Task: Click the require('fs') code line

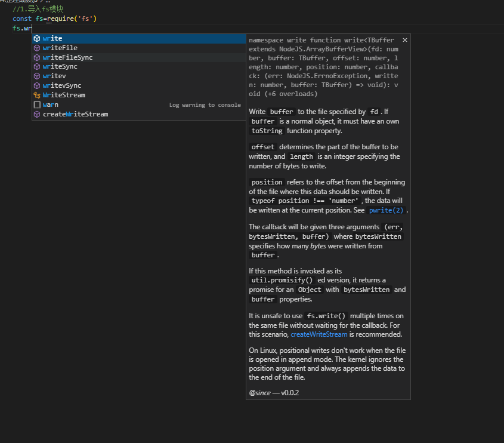Action: [x=55, y=19]
